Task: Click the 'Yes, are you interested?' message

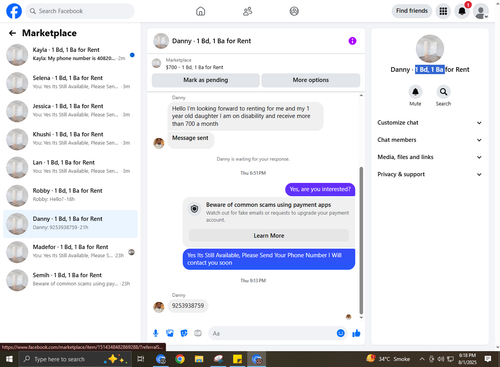Action: (x=320, y=189)
